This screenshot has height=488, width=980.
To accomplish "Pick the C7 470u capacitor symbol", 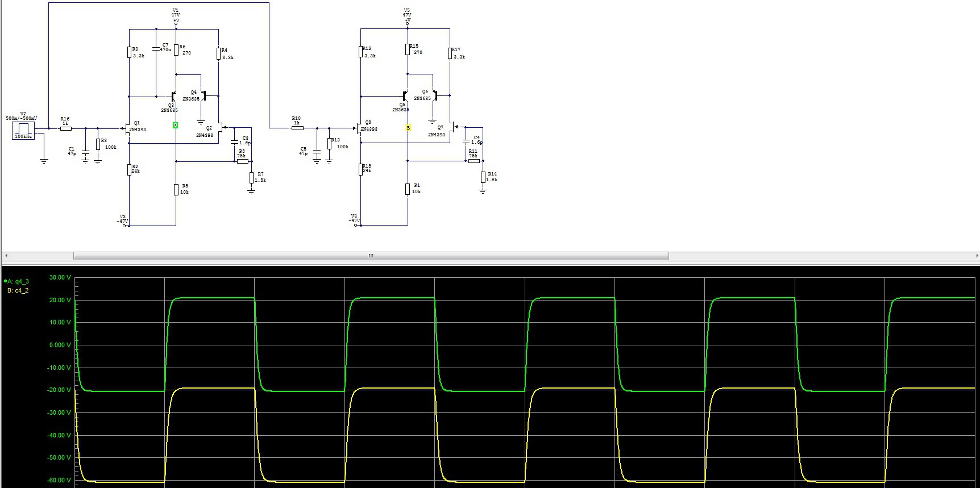I will tap(156, 49).
